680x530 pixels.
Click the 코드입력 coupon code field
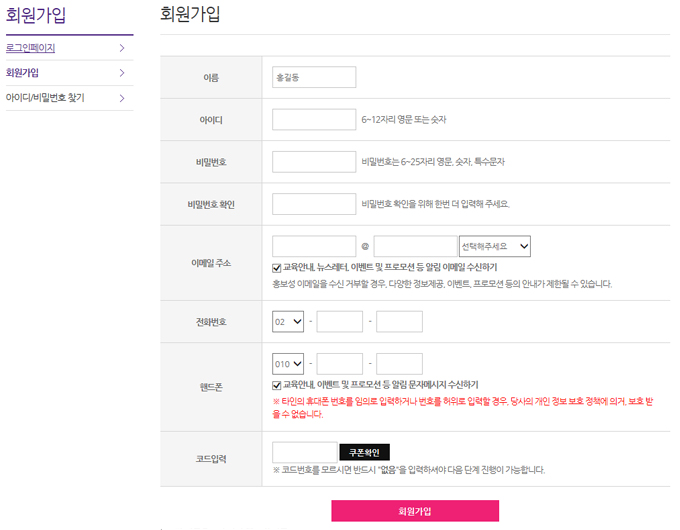click(305, 453)
